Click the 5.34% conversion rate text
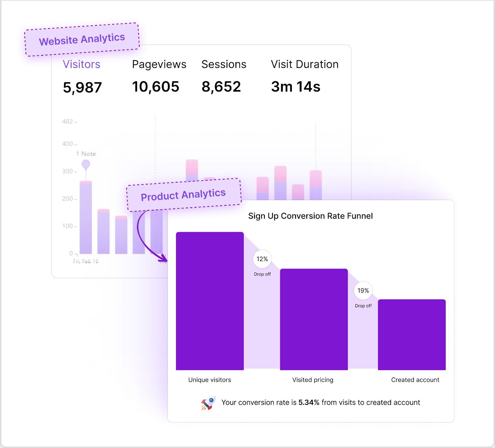Image resolution: width=495 pixels, height=448 pixels. pos(309,403)
